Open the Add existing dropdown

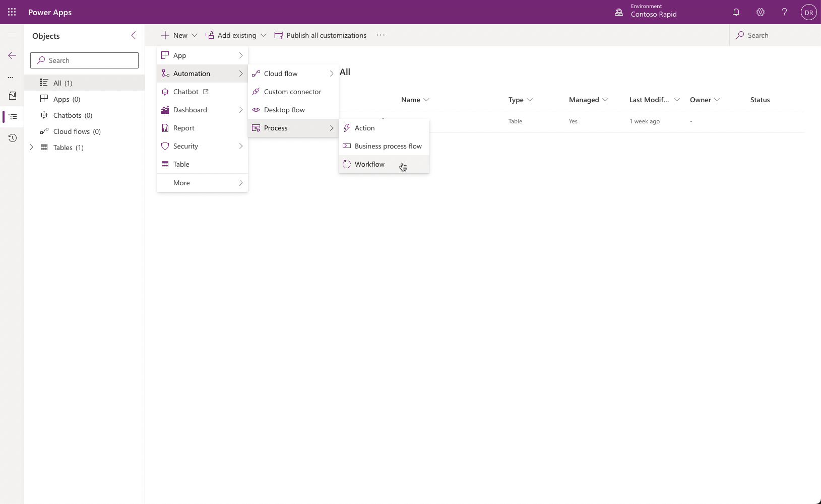pyautogui.click(x=264, y=35)
